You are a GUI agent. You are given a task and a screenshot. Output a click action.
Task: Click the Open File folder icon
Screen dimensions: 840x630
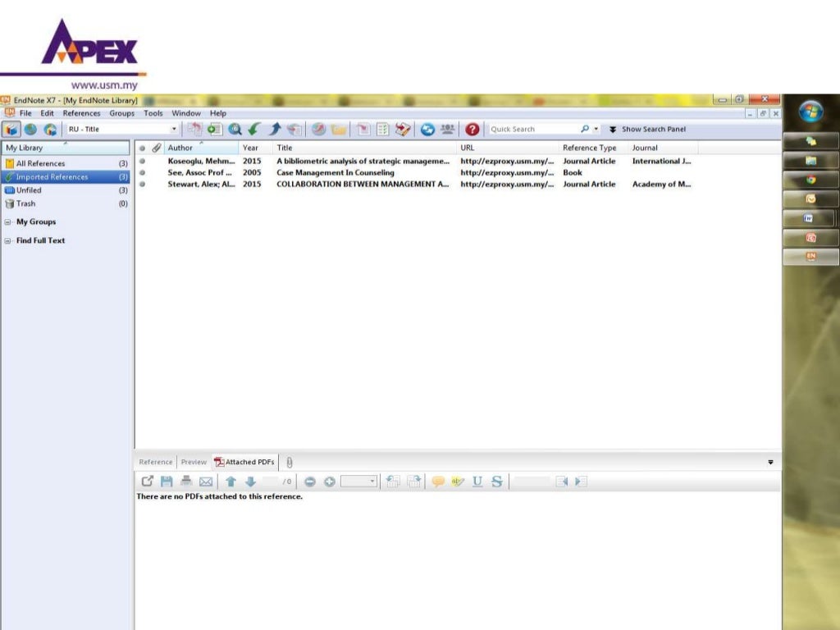tap(339, 129)
